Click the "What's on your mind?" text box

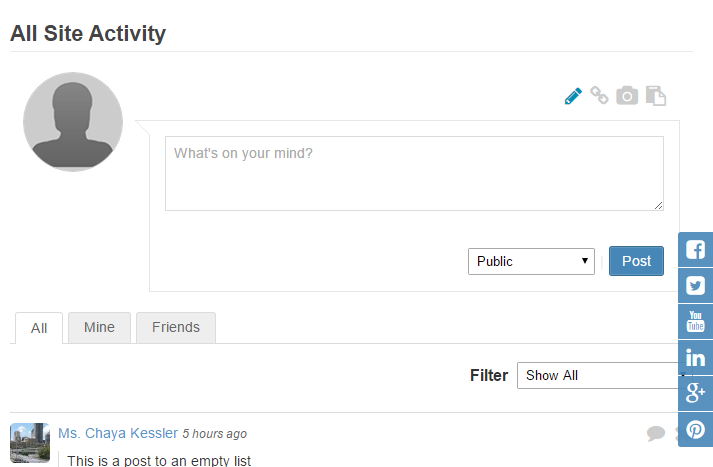click(x=414, y=173)
